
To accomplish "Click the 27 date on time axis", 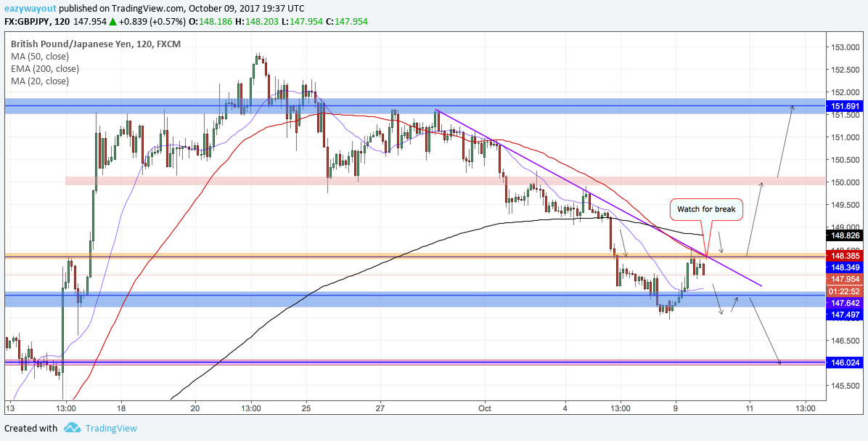I will click(x=380, y=408).
